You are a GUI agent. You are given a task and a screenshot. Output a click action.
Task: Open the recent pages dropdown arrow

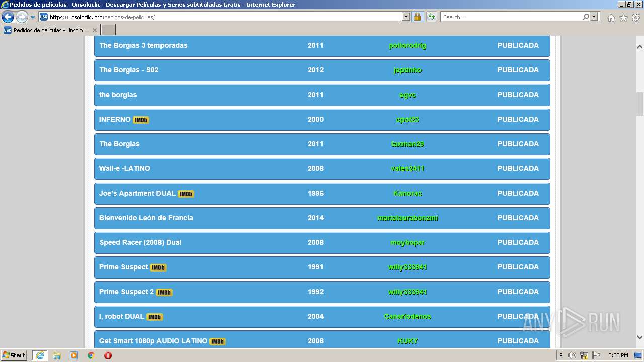[x=33, y=17]
